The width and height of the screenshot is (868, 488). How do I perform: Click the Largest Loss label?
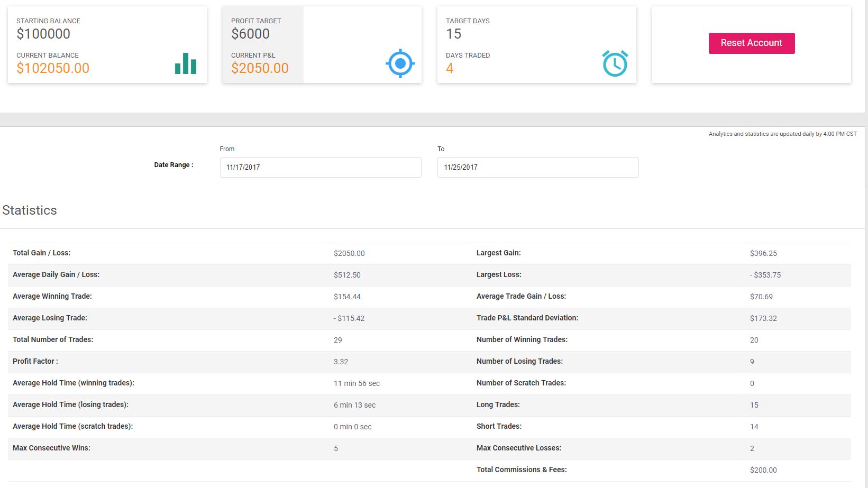[x=499, y=274]
